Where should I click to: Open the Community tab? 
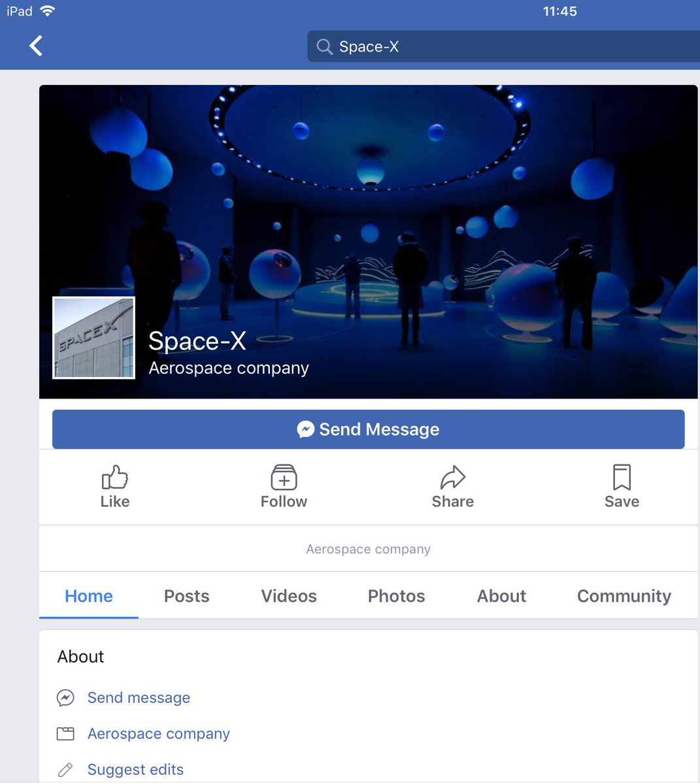pyautogui.click(x=624, y=596)
